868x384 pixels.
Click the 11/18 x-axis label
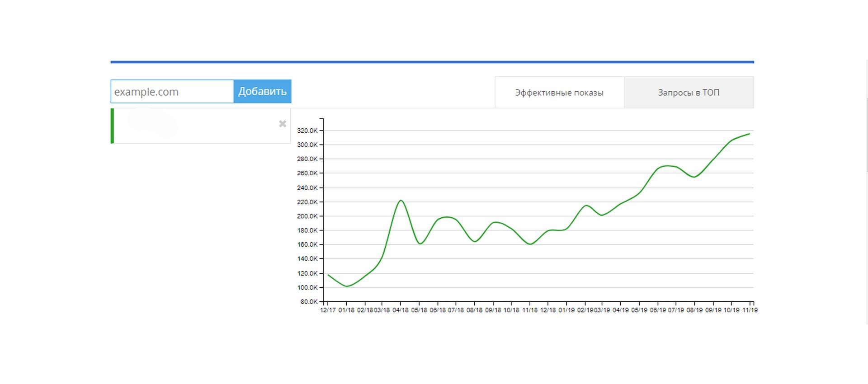tap(530, 310)
